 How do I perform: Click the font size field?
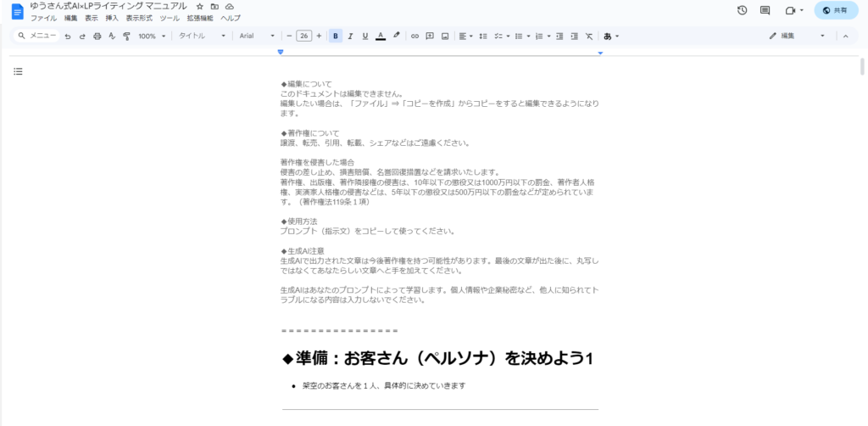point(303,36)
